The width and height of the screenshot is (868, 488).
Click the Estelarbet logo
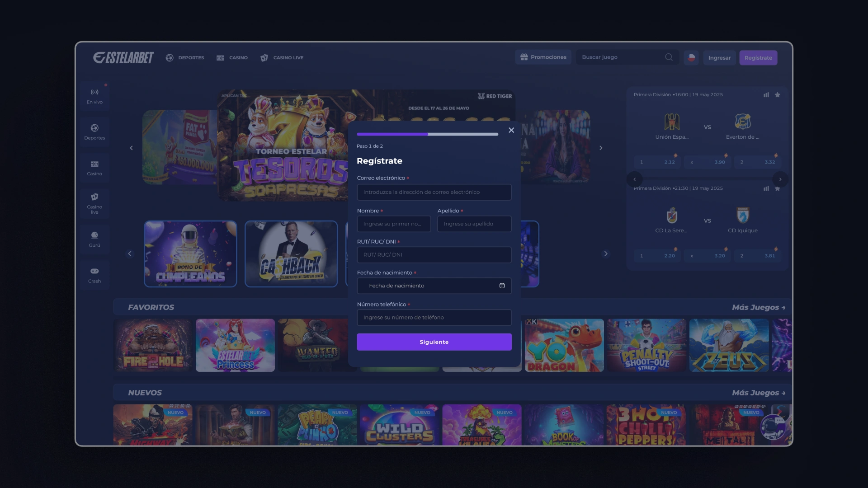click(123, 57)
